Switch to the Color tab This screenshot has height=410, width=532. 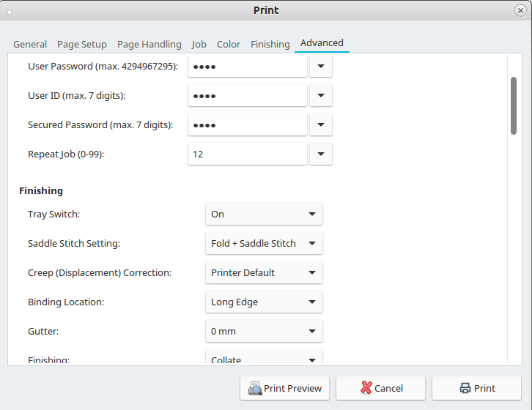(229, 44)
